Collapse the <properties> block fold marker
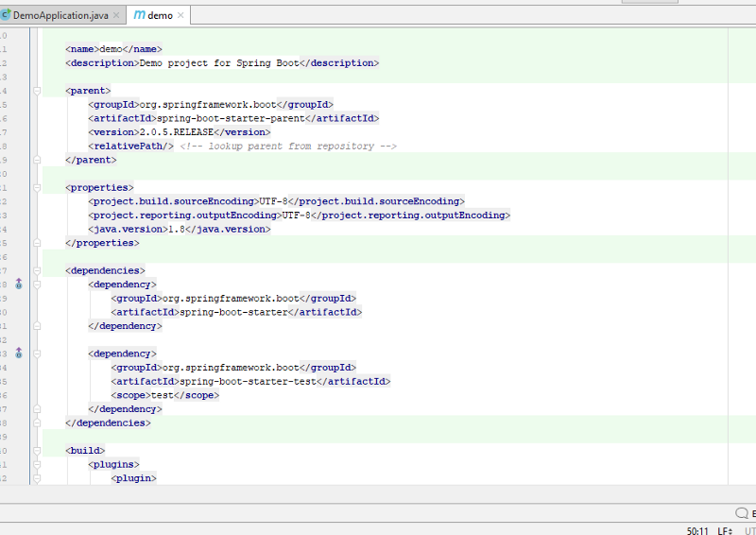Viewport: 756px width, 535px height. (37, 187)
